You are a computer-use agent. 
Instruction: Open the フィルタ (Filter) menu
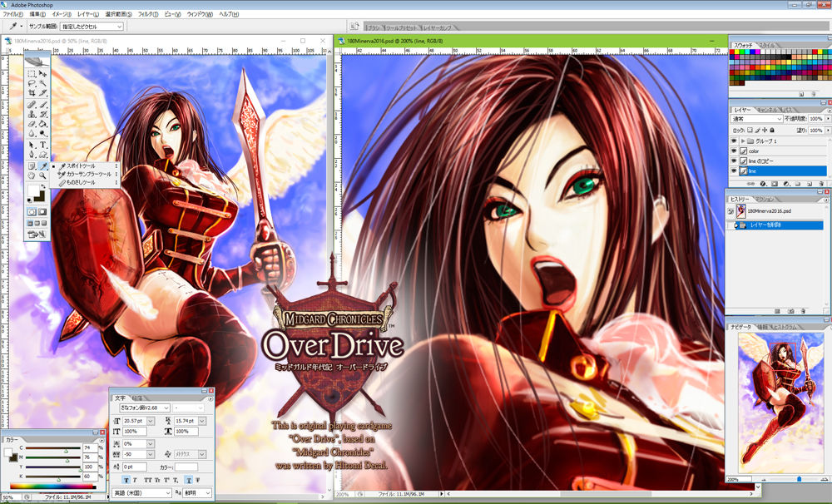(147, 14)
